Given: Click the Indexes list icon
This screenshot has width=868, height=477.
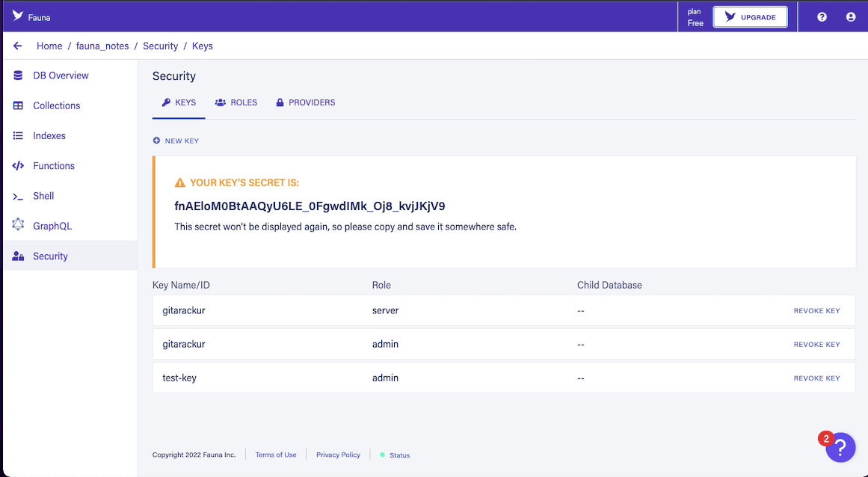Looking at the screenshot, I should 18,135.
